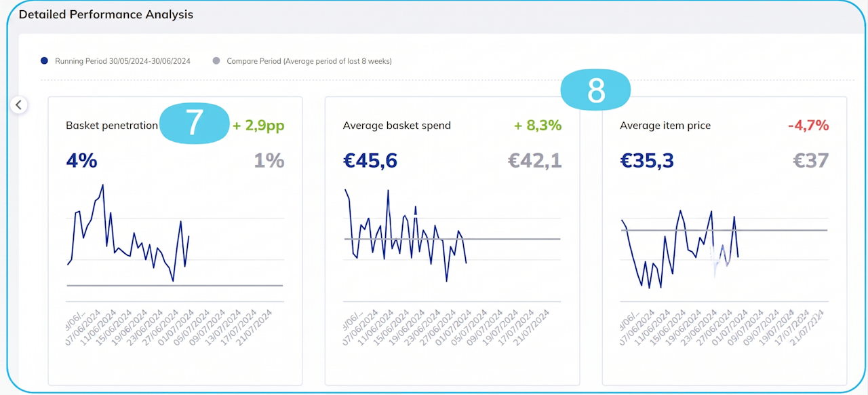Click the €45,6 running period value

(370, 161)
